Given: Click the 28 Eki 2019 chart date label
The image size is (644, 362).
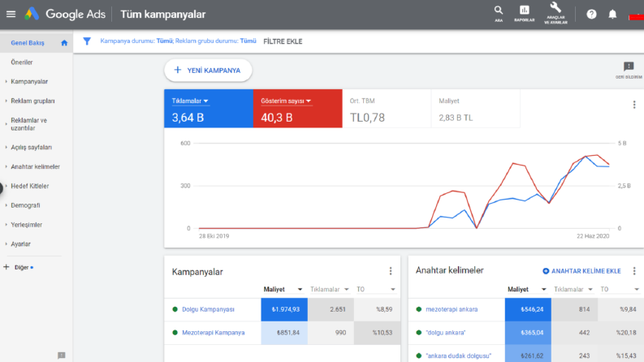Looking at the screenshot, I should click(x=214, y=236).
